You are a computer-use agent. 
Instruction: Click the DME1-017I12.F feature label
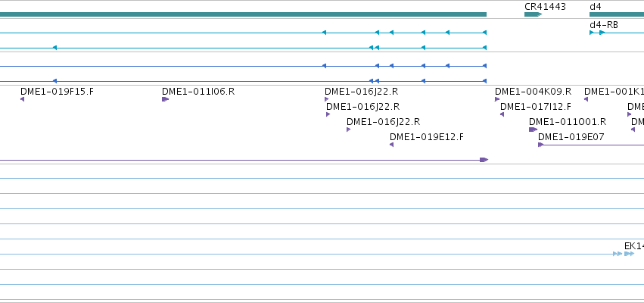(536, 107)
